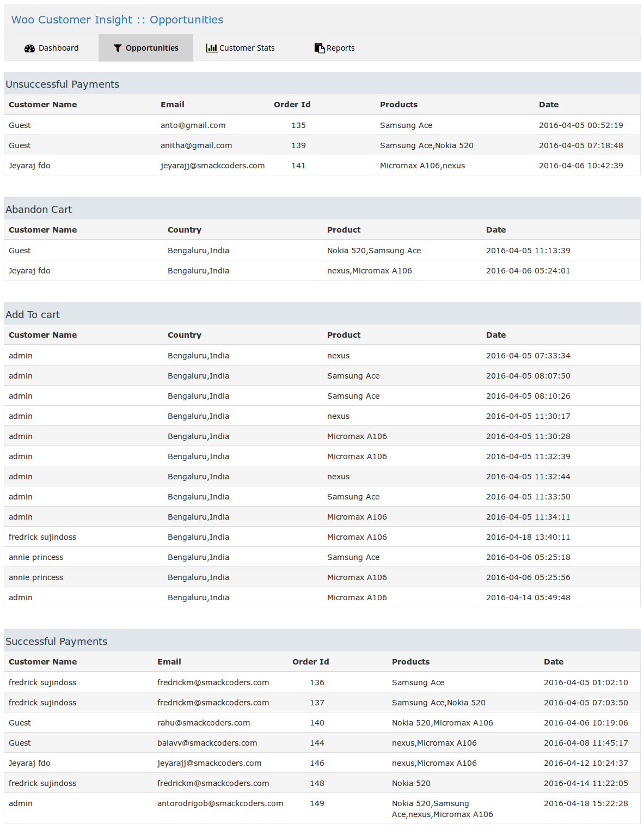Viewport: 644px width, 829px height.
Task: Click order id 135
Action: (298, 125)
